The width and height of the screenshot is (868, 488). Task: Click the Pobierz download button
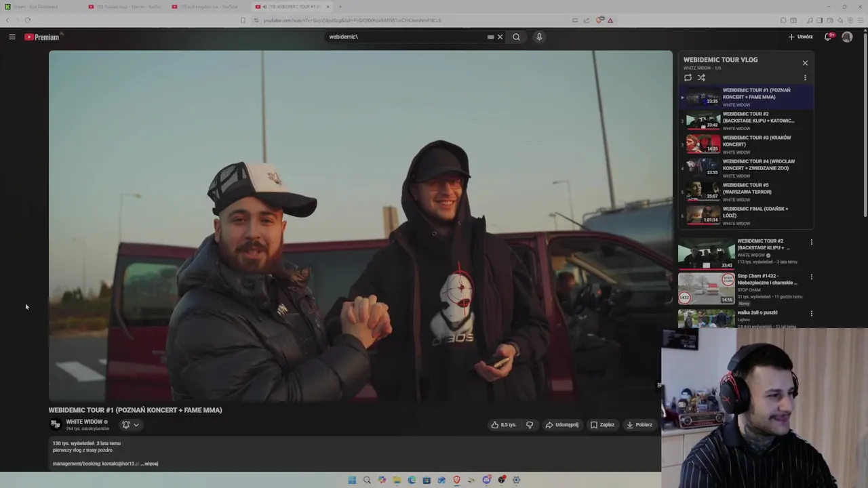(639, 425)
